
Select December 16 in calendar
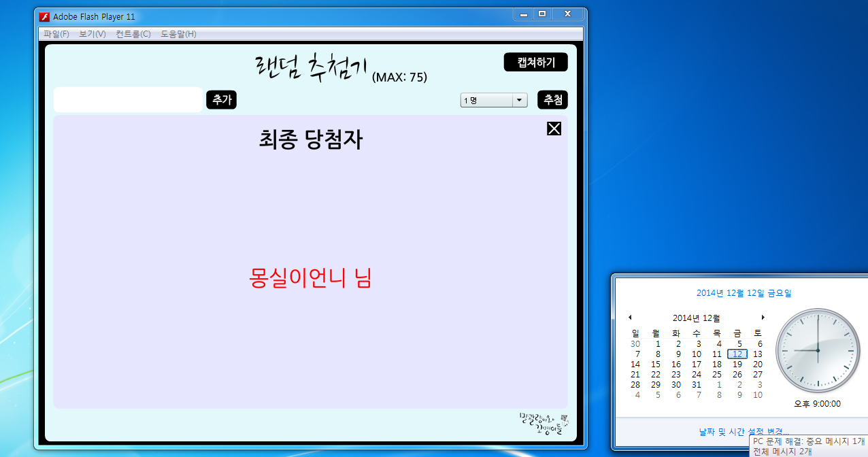click(x=676, y=365)
